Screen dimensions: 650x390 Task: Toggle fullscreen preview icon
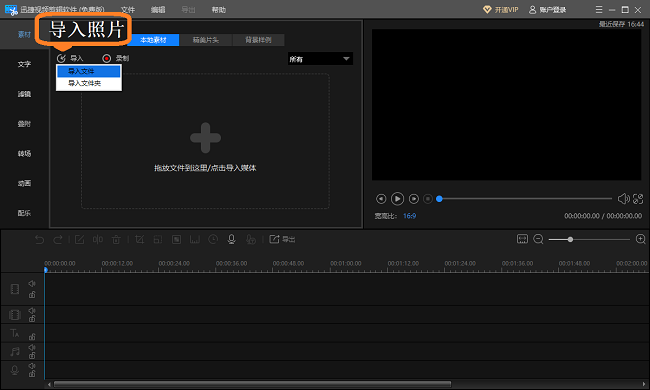(x=638, y=199)
